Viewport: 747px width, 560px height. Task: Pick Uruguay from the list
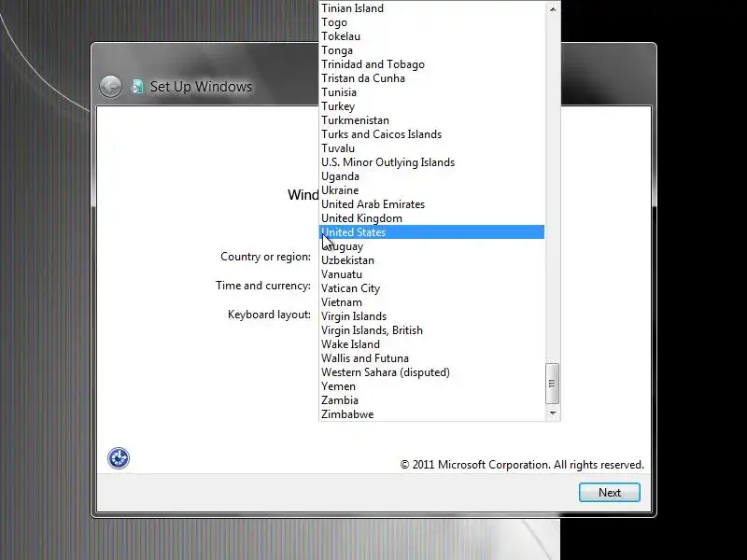[431, 246]
